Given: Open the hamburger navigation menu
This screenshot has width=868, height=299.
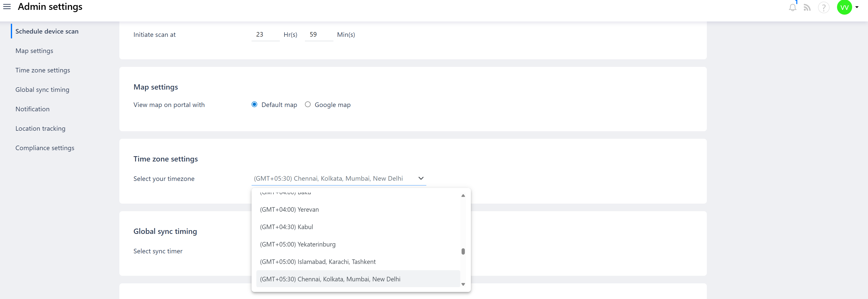Looking at the screenshot, I should pos(7,7).
